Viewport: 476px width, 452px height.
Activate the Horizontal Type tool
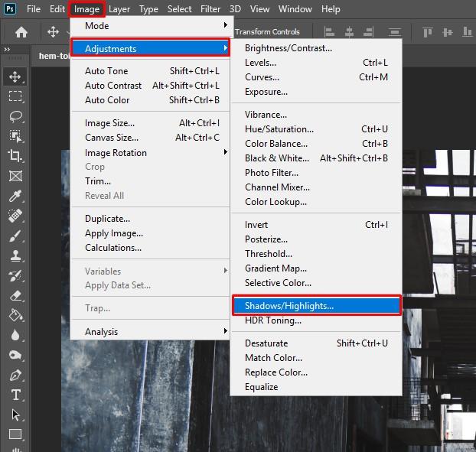coord(15,395)
